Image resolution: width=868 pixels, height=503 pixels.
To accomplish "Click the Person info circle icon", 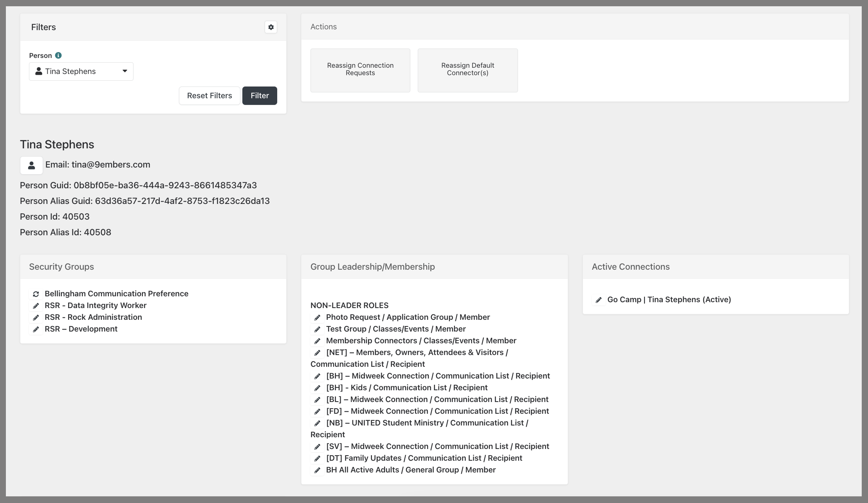I will (x=58, y=56).
